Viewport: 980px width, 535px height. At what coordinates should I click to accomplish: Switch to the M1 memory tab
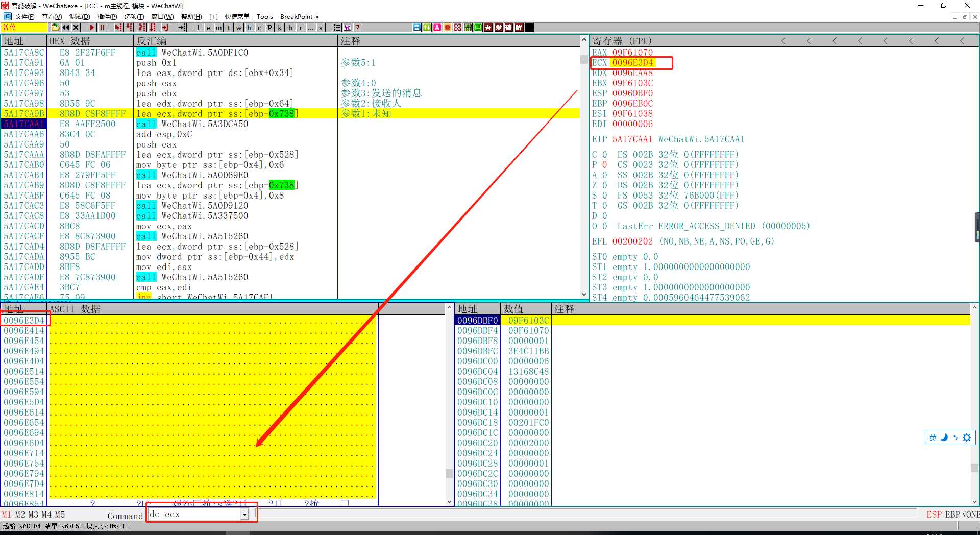(6, 515)
